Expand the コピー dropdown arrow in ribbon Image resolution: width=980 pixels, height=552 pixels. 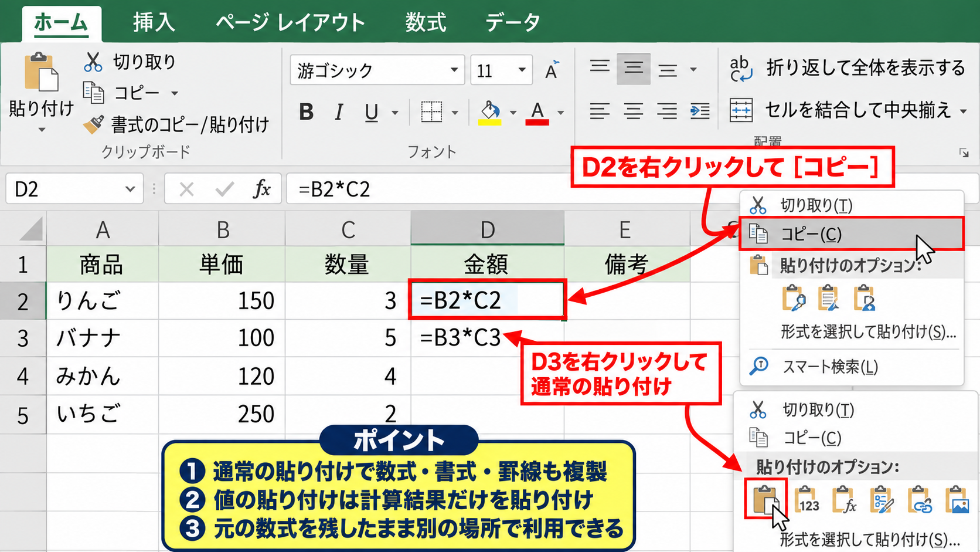click(175, 93)
